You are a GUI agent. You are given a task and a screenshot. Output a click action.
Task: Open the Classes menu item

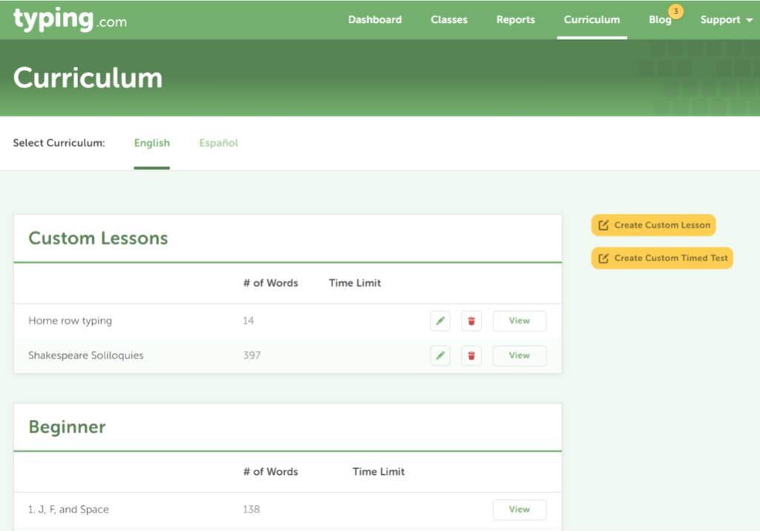(x=449, y=20)
